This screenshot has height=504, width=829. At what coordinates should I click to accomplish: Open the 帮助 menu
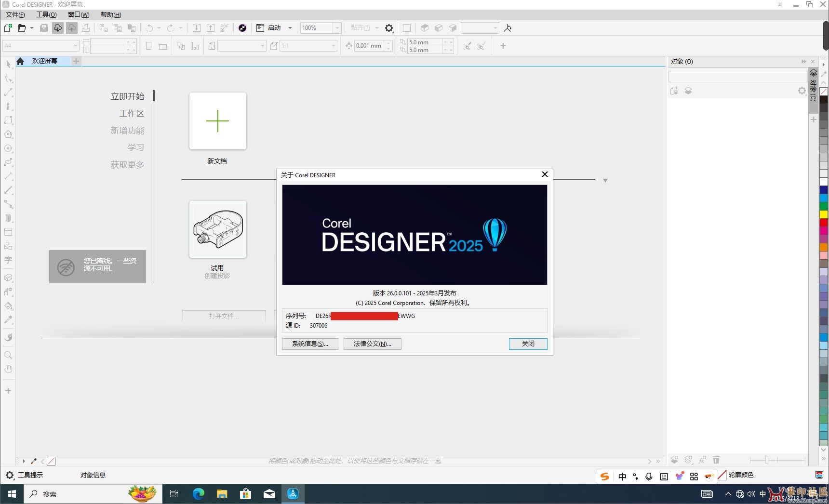click(x=111, y=14)
